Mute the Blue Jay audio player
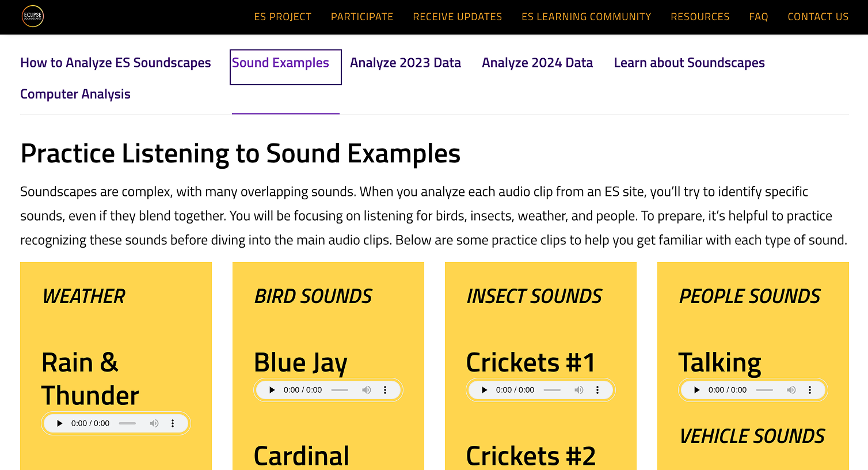868x470 pixels. [366, 390]
